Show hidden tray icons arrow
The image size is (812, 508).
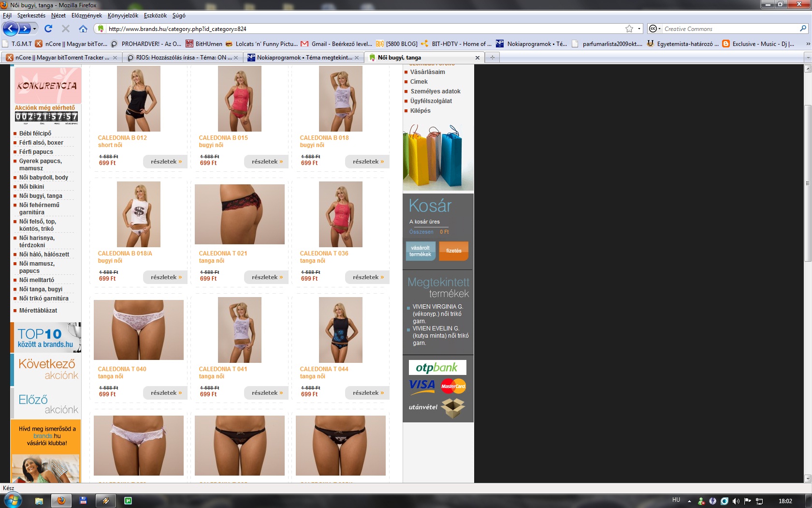coord(689,501)
